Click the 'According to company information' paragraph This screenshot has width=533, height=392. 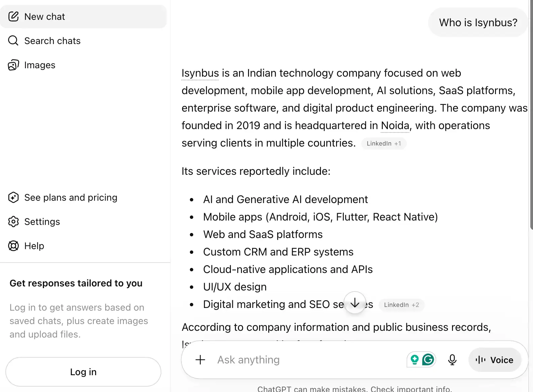point(336,327)
